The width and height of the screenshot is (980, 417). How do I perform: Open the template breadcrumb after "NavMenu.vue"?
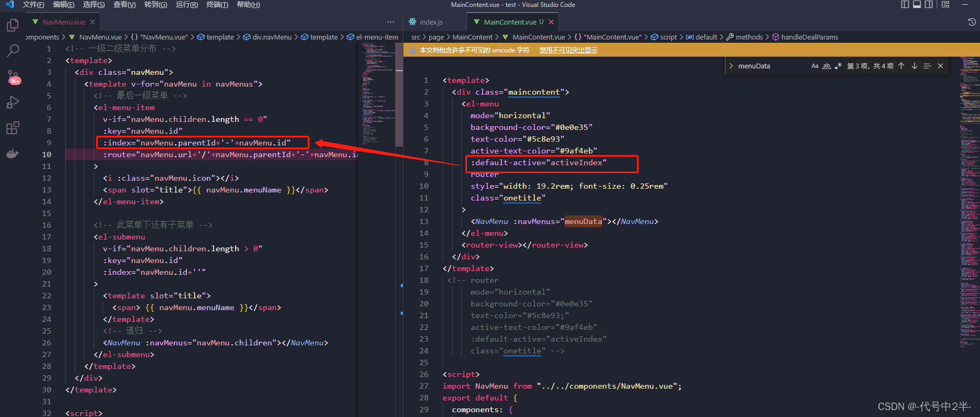(216, 37)
